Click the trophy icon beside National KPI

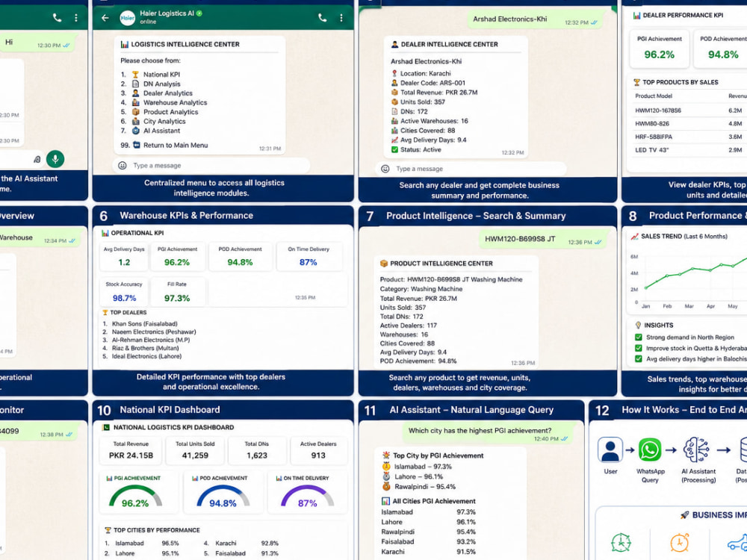pyautogui.click(x=135, y=74)
